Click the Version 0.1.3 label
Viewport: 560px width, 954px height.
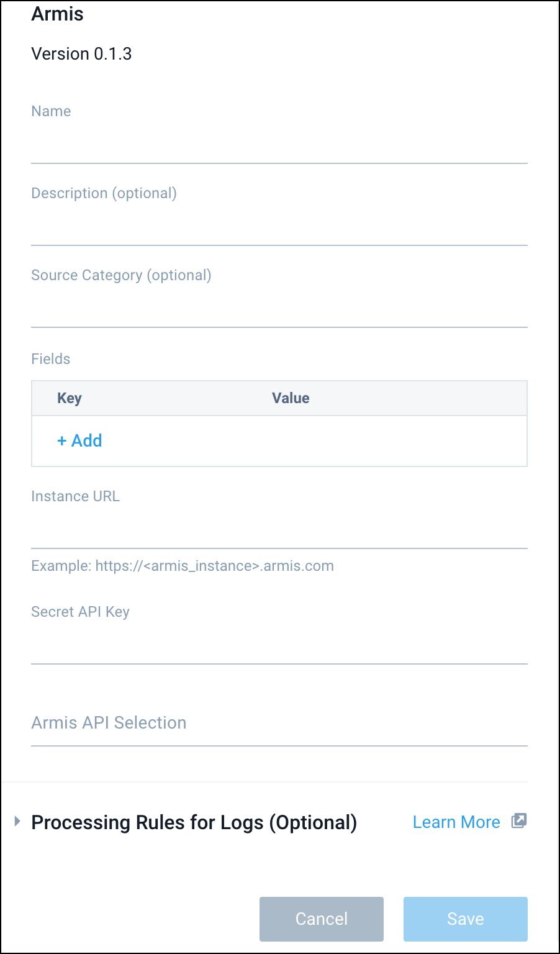(81, 53)
